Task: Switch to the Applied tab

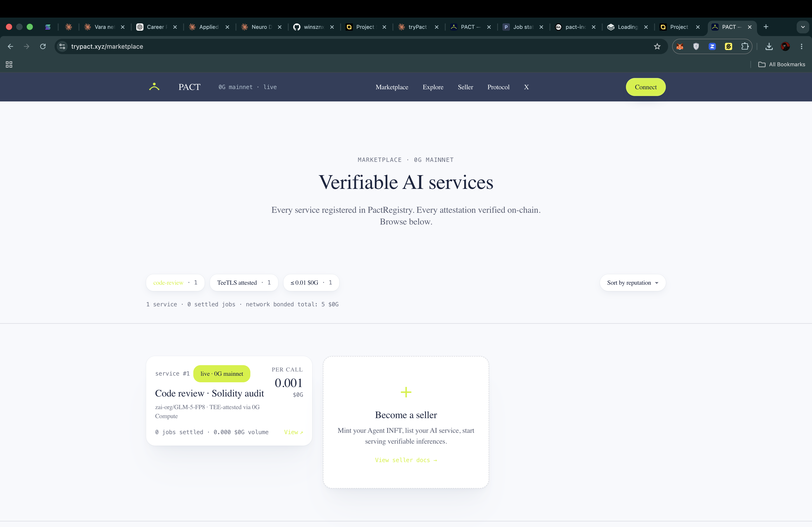Action: coord(209,27)
